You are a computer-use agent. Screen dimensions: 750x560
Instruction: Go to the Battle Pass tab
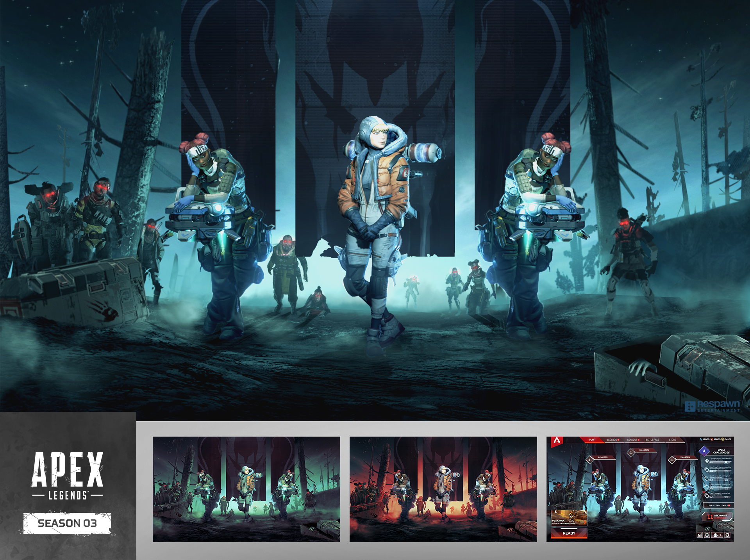click(652, 440)
